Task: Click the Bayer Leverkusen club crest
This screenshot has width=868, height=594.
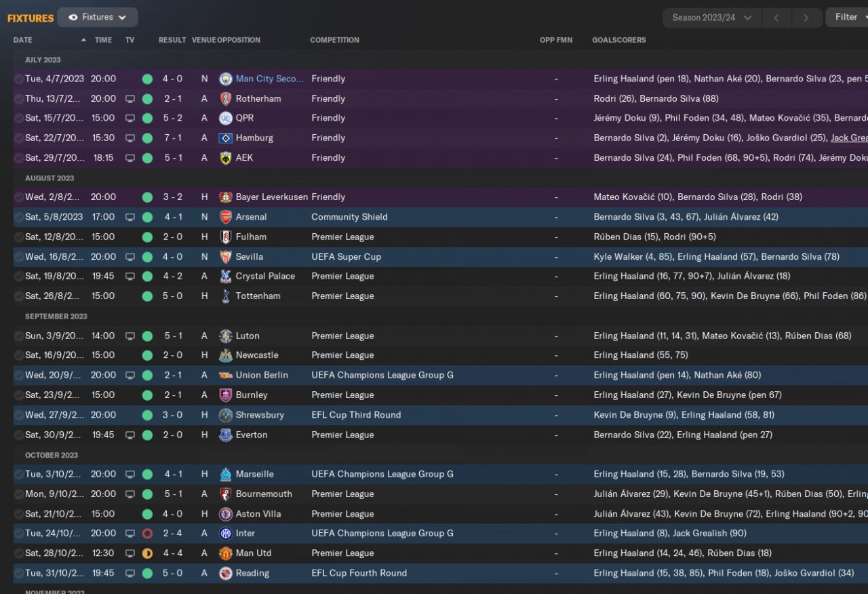Action: click(x=226, y=197)
